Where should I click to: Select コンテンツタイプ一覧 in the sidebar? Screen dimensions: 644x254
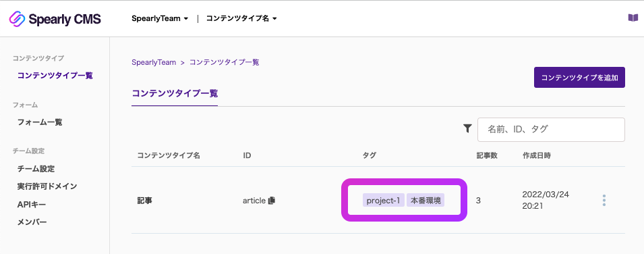(x=55, y=76)
